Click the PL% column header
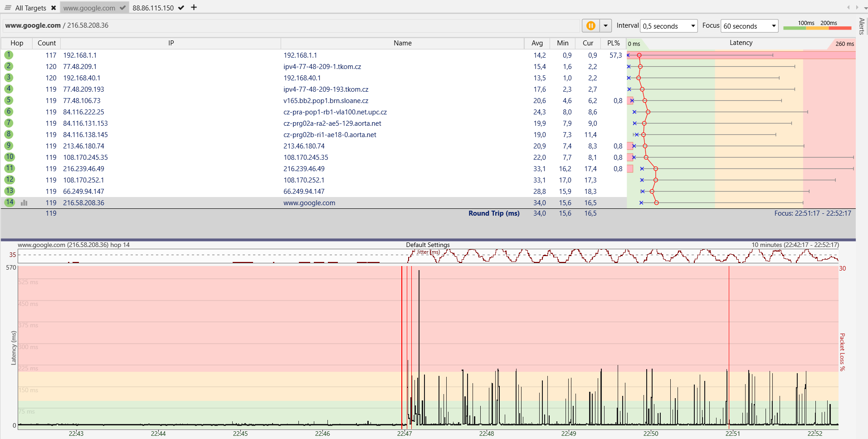The image size is (868, 439). click(x=613, y=43)
